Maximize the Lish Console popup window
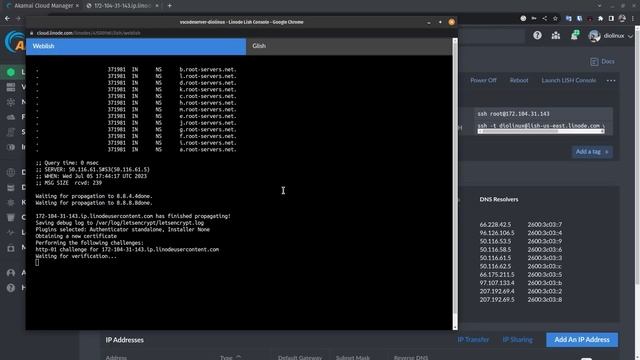Image resolution: width=640 pixels, height=360 pixels. 440,22
